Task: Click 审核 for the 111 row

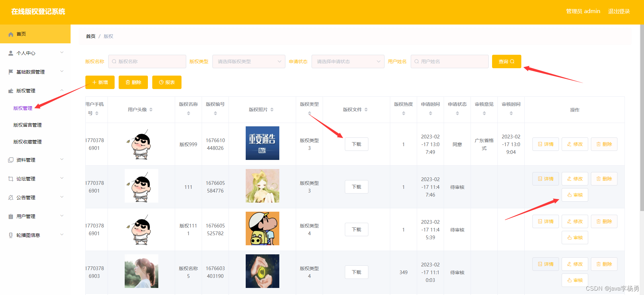Action: [575, 195]
